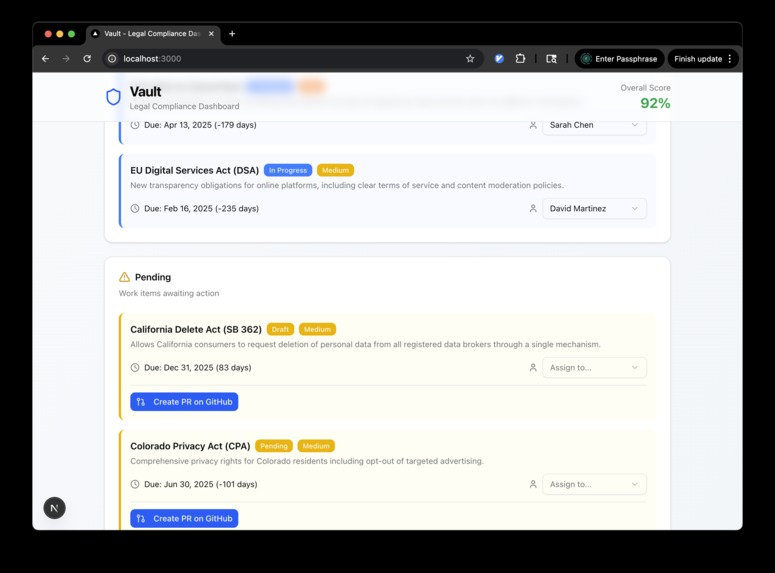Go back with the browser back arrow
The height and width of the screenshot is (573, 775).
(x=45, y=59)
